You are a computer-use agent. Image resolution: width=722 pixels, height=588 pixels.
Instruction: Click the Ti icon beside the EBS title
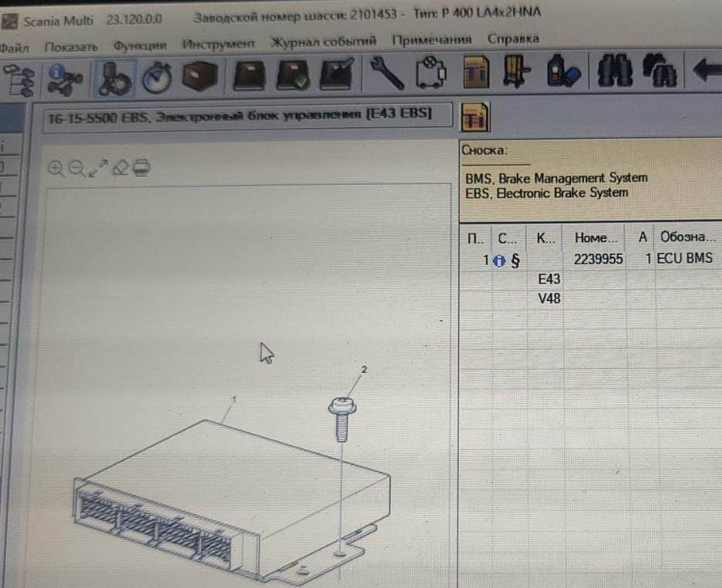click(473, 118)
